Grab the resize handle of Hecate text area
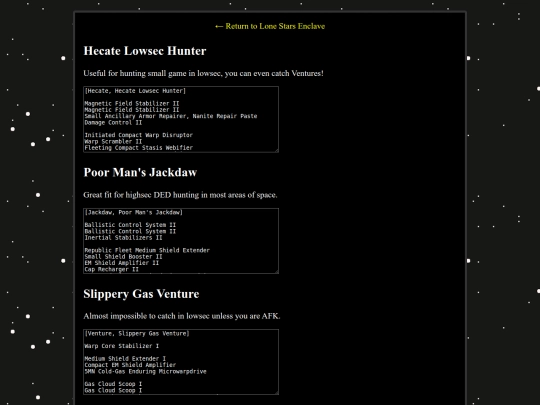 coord(276,150)
